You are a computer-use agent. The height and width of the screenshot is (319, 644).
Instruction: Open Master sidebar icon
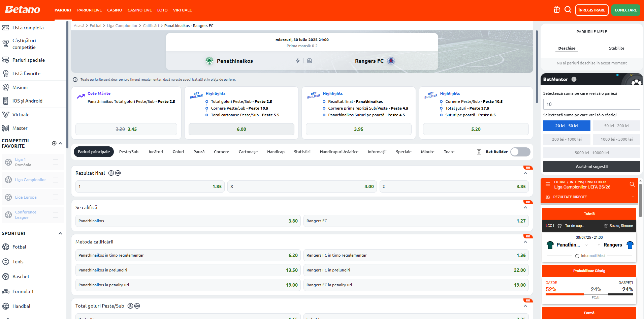click(6, 128)
